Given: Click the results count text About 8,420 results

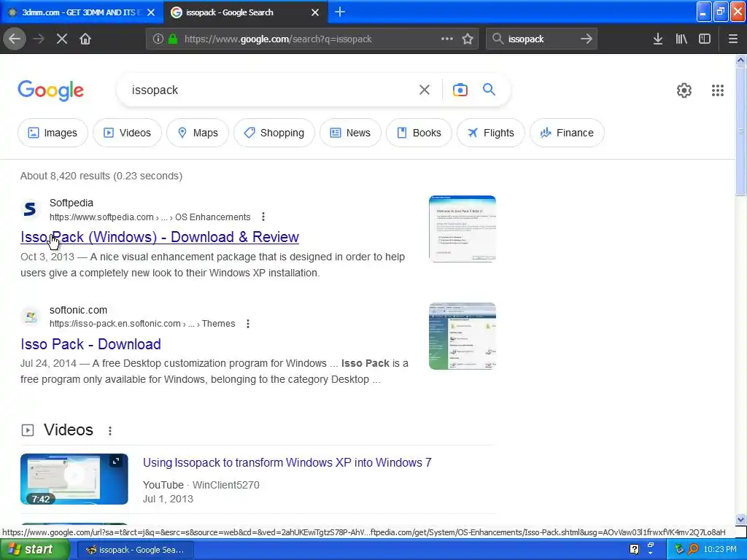Looking at the screenshot, I should tap(101, 176).
